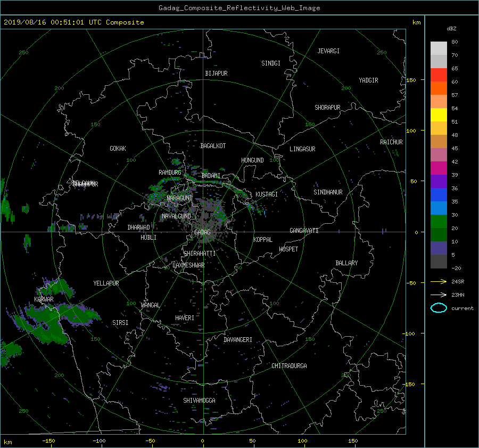479x448 pixels.
Task: Click the SHORAPUR city label
Action: (327, 108)
